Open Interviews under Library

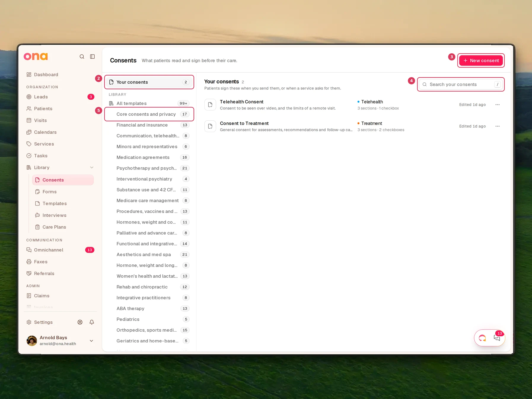(63, 216)
